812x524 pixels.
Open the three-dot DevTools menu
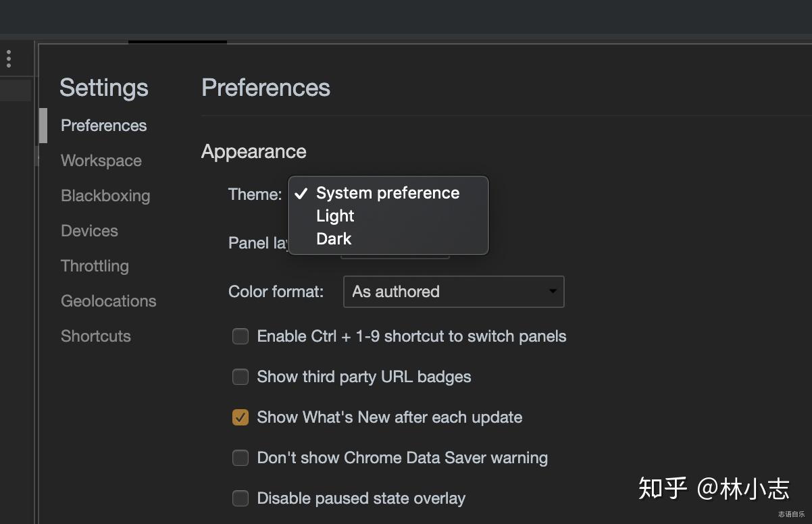point(9,58)
